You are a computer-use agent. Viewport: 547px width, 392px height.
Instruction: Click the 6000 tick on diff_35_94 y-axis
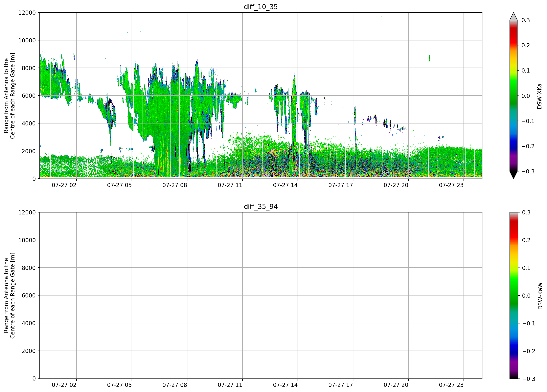click(x=29, y=295)
